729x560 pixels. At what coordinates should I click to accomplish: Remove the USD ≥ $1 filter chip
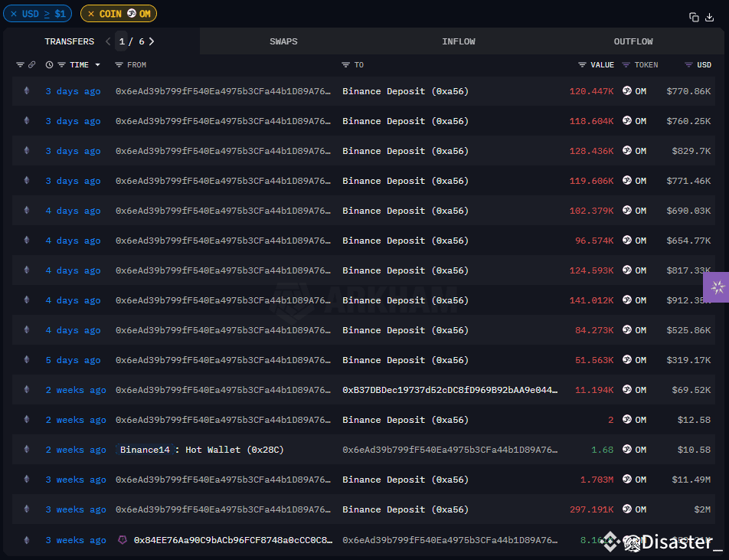pyautogui.click(x=14, y=14)
